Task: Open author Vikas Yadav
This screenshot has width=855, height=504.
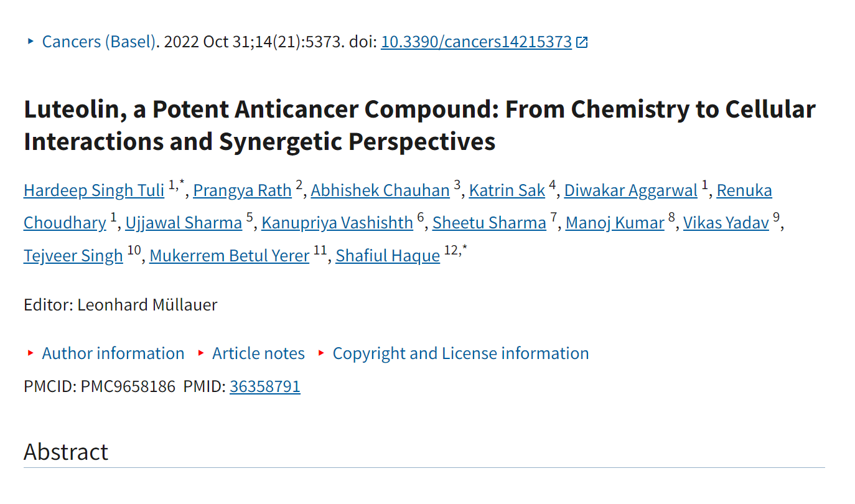Action: coord(726,223)
